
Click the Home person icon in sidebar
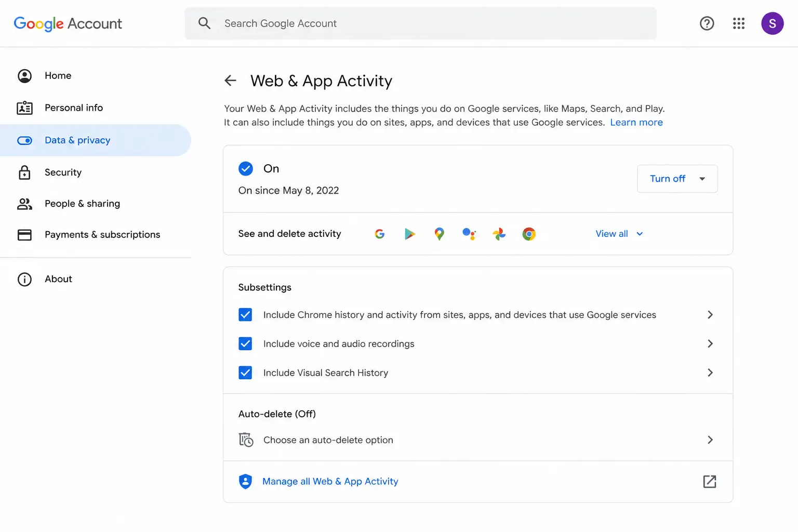[24, 76]
